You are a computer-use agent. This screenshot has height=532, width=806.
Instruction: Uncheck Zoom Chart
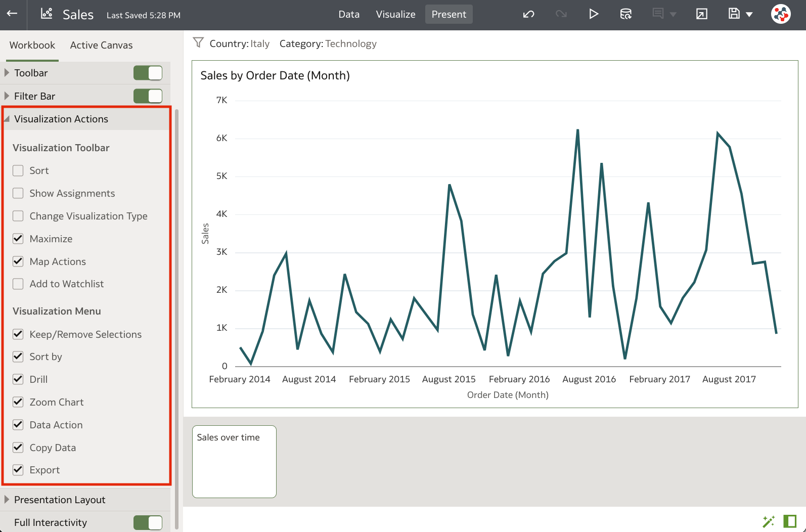[18, 402]
